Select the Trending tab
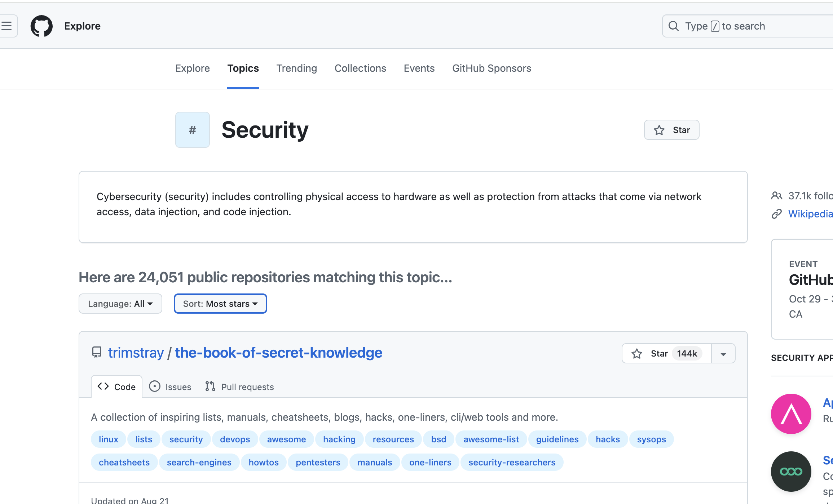Screen dimensions: 833x504 [x=296, y=68]
